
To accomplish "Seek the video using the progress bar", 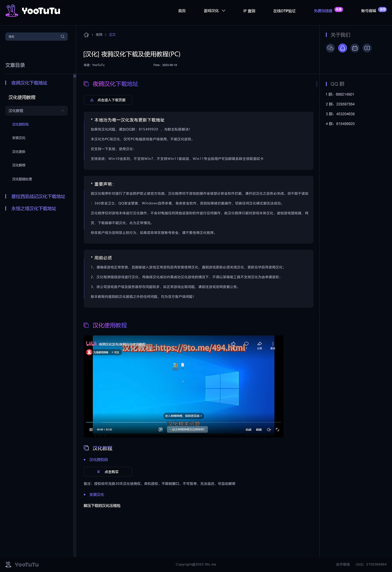I will click(183, 422).
